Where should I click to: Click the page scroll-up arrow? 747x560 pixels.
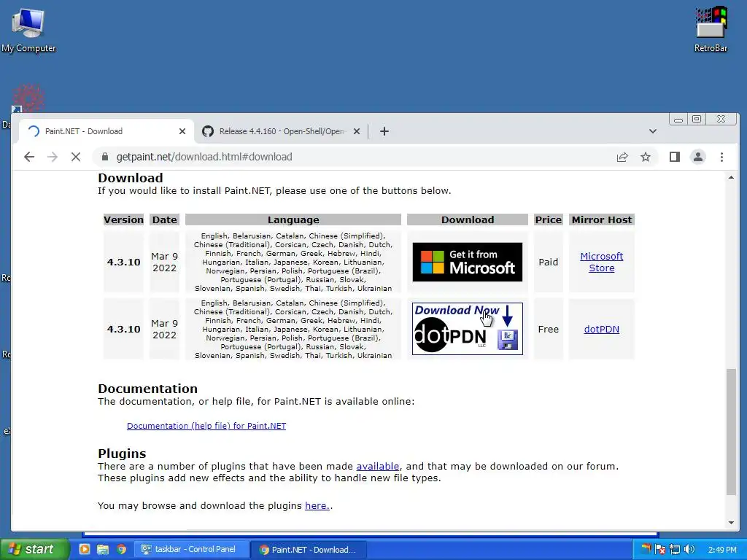731,178
